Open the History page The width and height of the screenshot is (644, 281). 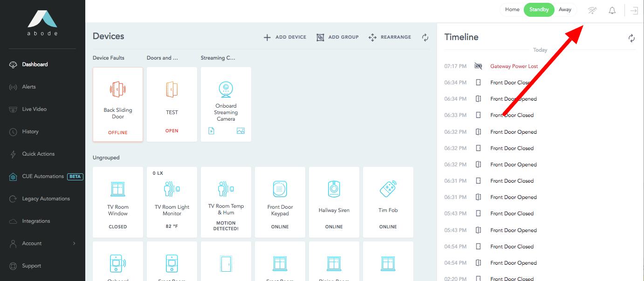pos(30,131)
